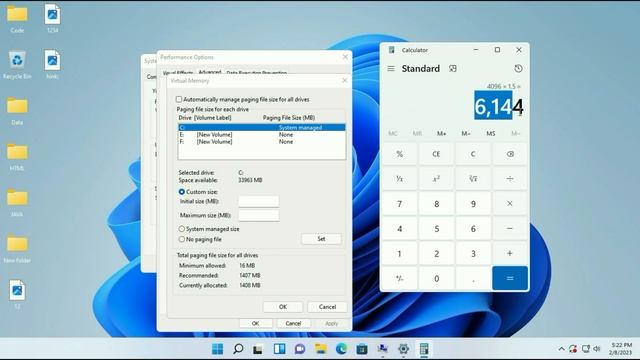Click the Maximum size (MB) field
Viewport: 640px width, 360px height.
pos(259,215)
